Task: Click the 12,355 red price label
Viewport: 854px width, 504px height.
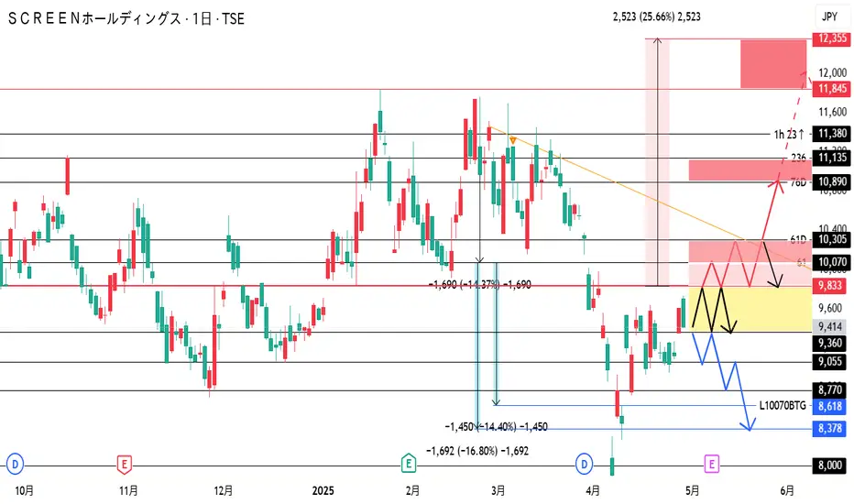Action: (x=832, y=38)
